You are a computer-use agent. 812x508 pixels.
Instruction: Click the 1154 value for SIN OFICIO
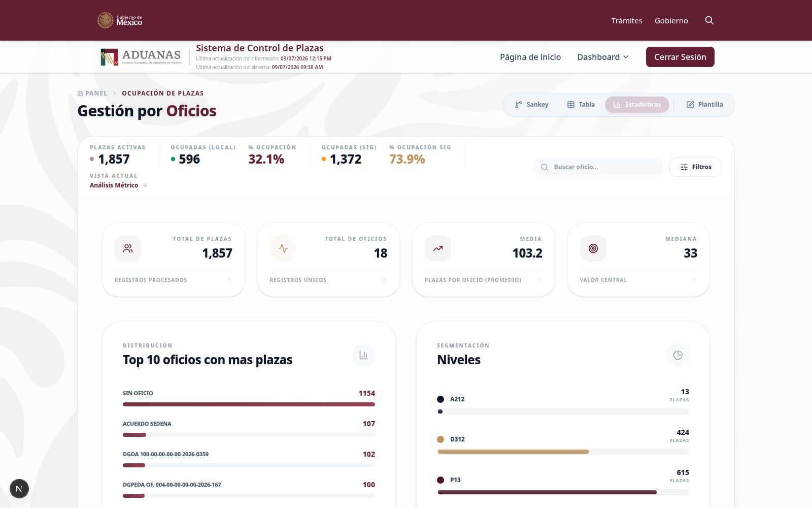(367, 393)
